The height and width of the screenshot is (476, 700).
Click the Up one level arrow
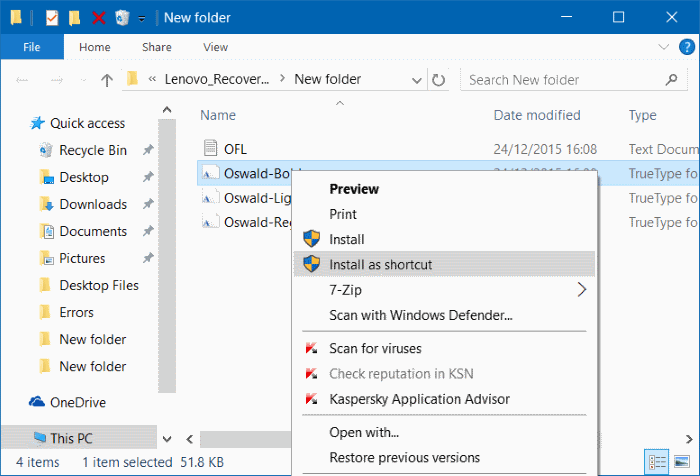(x=107, y=80)
